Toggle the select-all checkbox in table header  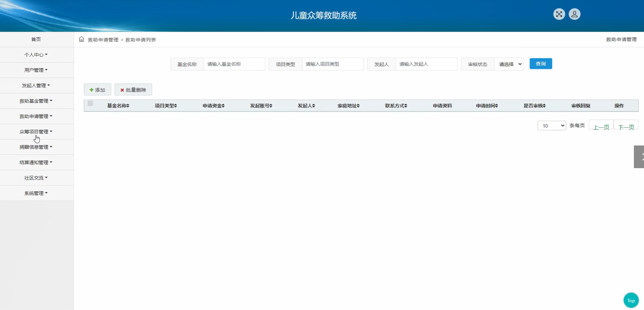click(90, 103)
